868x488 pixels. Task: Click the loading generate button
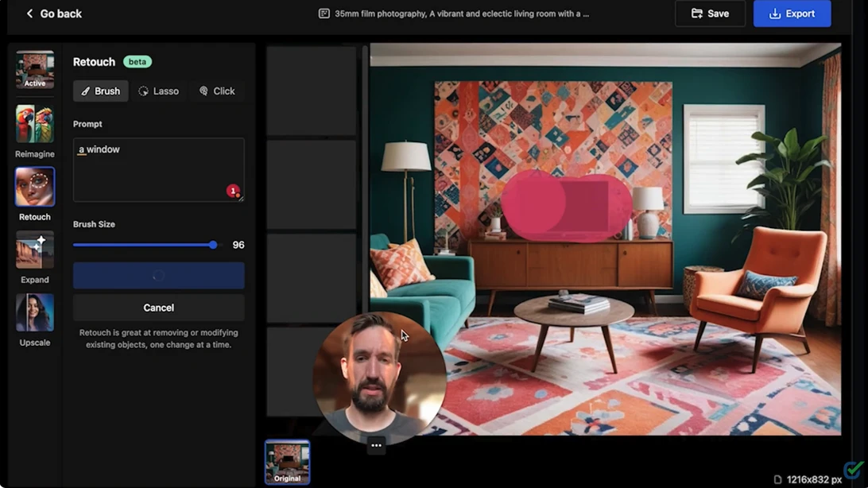click(x=158, y=276)
